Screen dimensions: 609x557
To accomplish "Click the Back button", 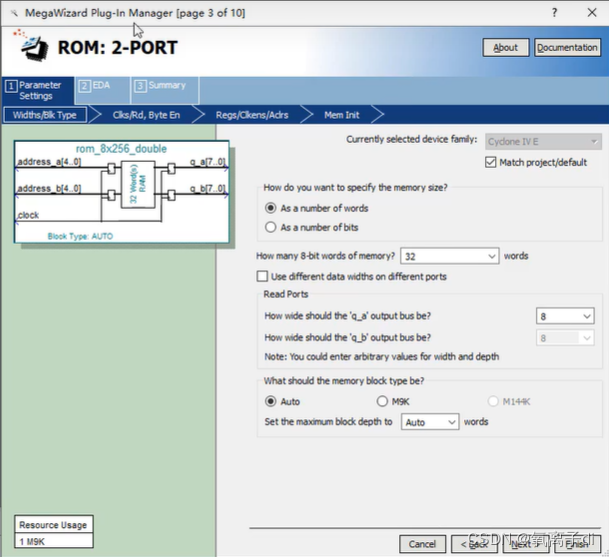I will 474,544.
